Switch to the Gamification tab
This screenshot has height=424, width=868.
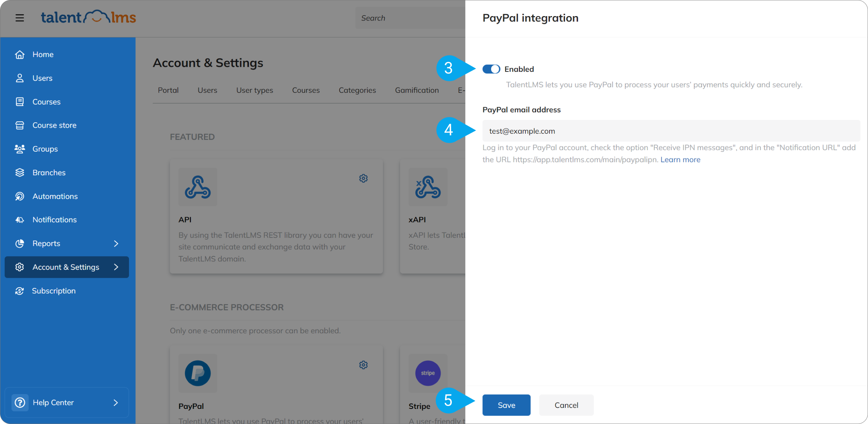[417, 90]
